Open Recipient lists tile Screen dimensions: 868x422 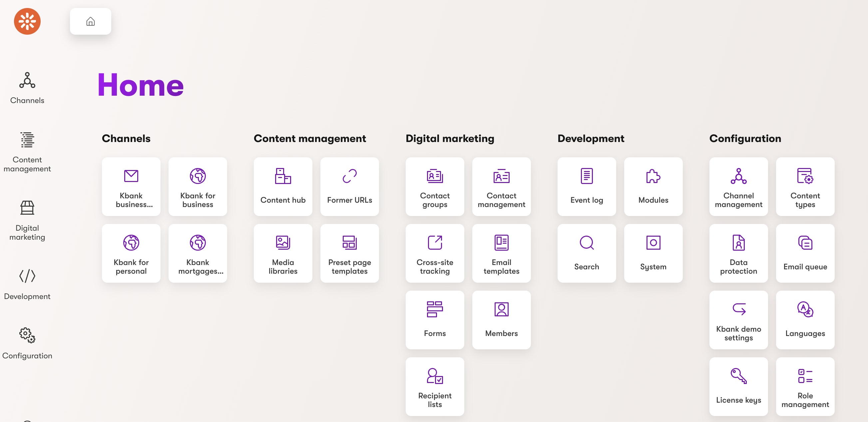click(x=434, y=386)
